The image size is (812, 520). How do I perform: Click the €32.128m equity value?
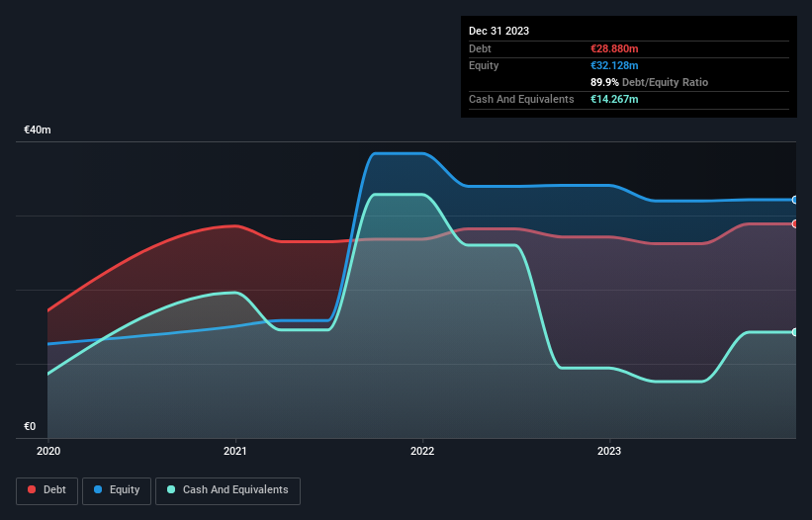tap(614, 65)
